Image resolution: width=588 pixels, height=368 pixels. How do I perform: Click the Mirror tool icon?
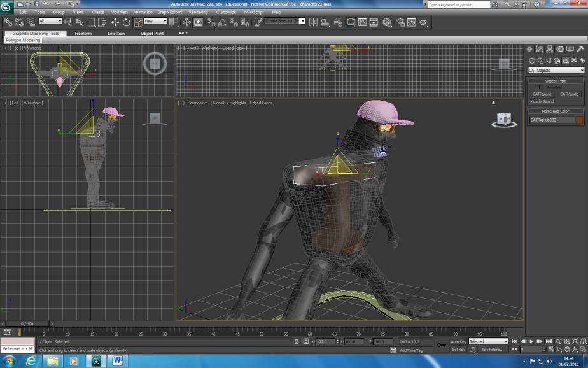(313, 22)
